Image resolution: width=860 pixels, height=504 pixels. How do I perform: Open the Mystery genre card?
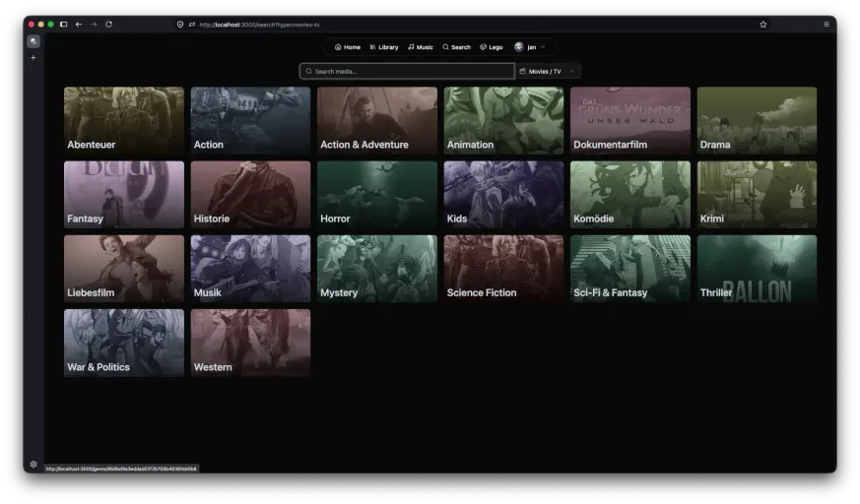point(377,269)
